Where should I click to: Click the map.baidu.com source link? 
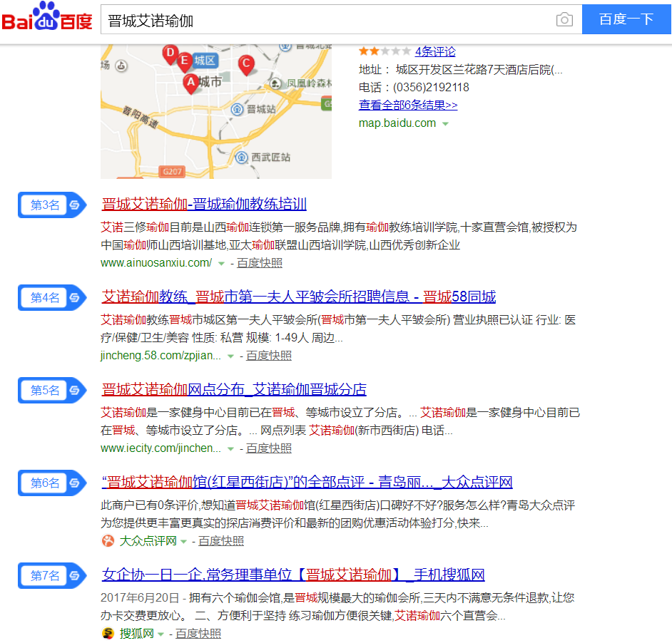pos(397,123)
